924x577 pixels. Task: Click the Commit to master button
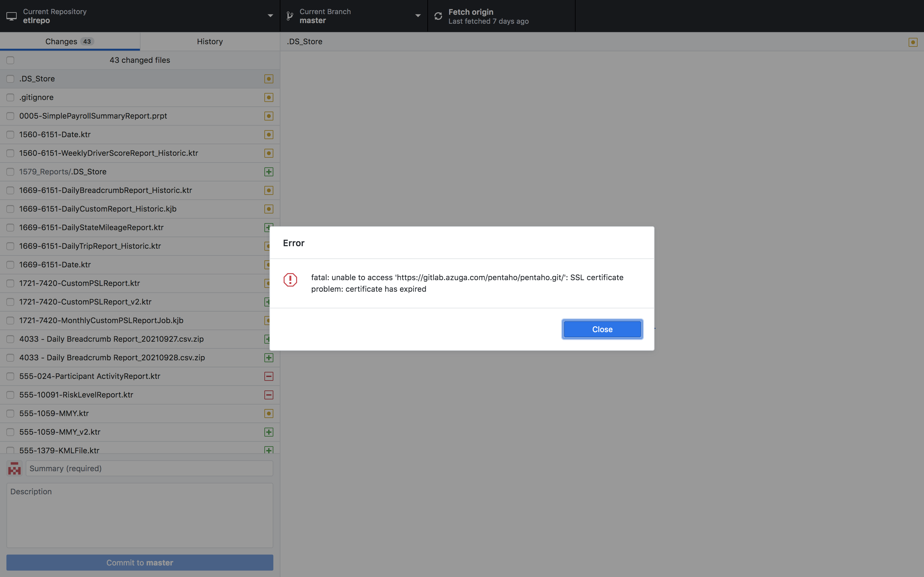[x=140, y=562]
